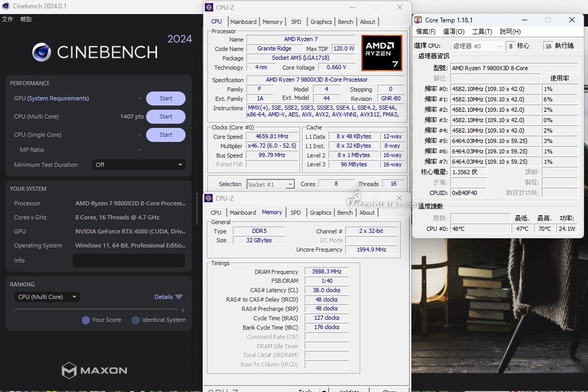588x392 pixels.
Task: Open Core Temp 說明(H) menu
Action: point(510,32)
